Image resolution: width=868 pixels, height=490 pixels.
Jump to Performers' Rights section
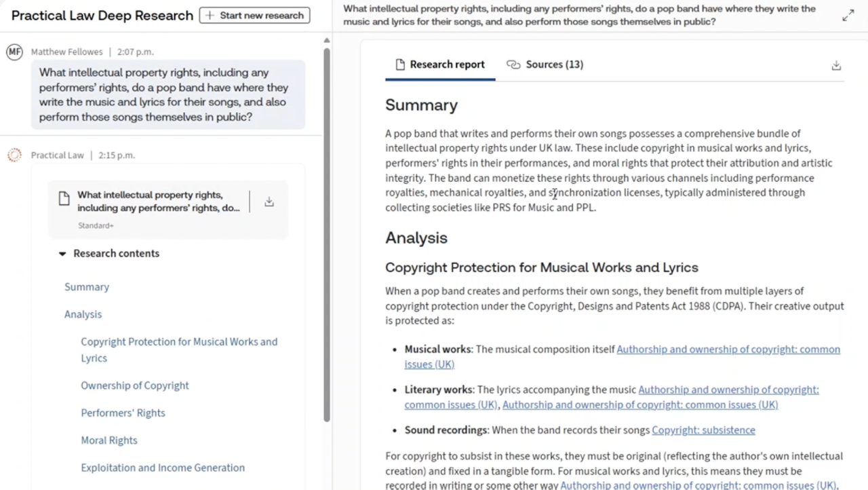click(x=123, y=413)
